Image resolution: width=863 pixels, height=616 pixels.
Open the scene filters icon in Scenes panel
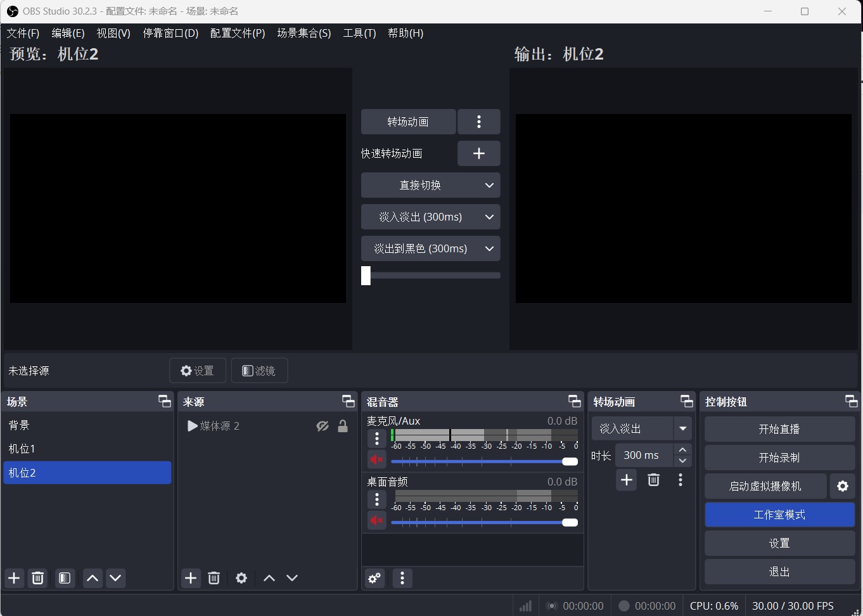click(x=64, y=578)
